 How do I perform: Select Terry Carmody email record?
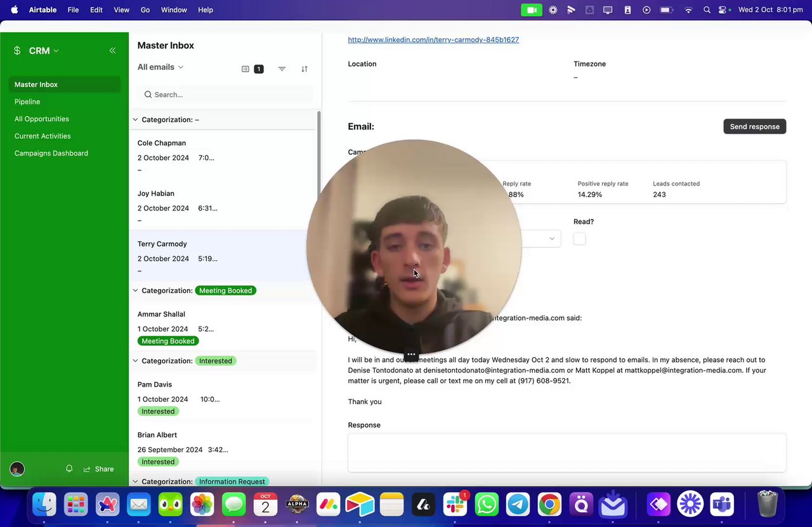point(222,256)
